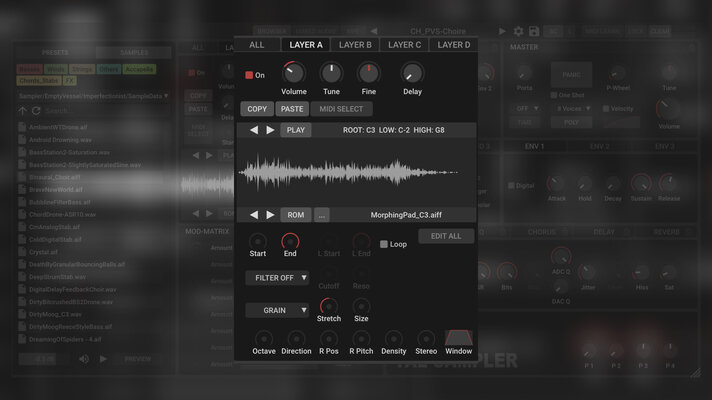The image size is (712, 400).
Task: Click the refresh icon in the browser
Action: pos(36,110)
